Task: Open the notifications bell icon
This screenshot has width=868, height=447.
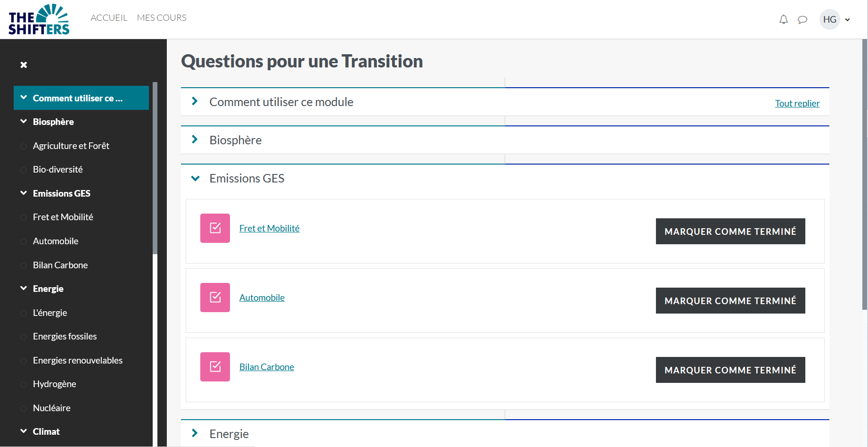Action: pos(783,19)
